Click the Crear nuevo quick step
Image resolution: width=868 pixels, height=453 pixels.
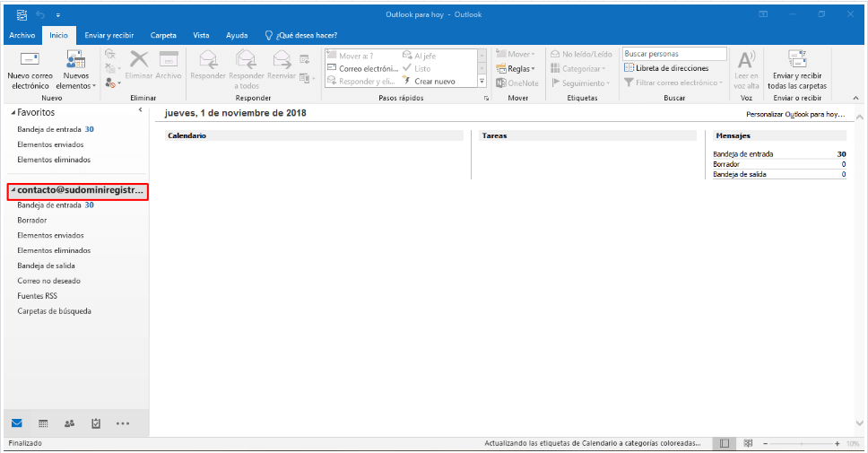point(429,82)
